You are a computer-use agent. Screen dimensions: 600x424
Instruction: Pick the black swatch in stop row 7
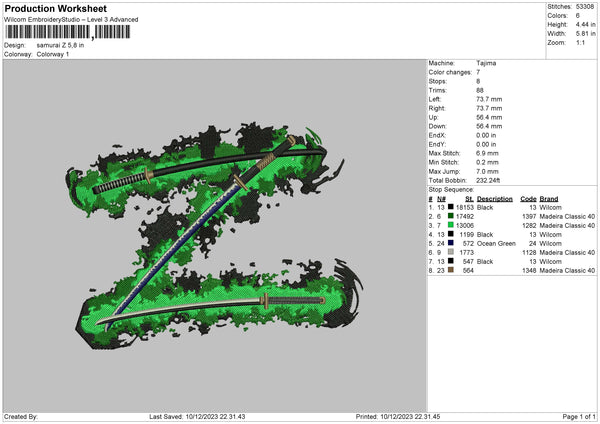451,261
